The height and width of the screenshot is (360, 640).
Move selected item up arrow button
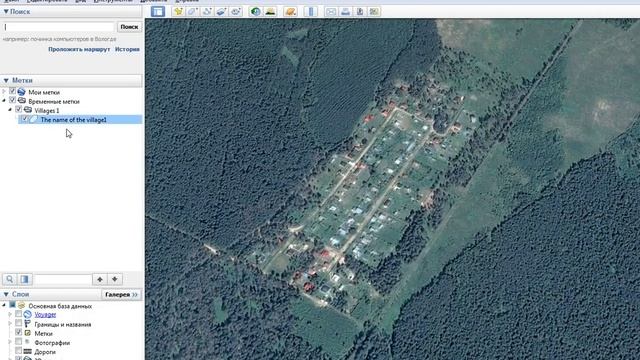coord(100,279)
